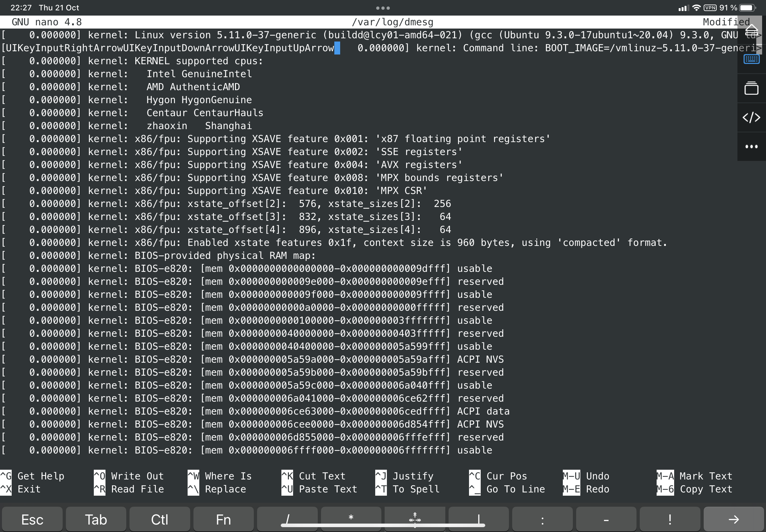Open the three-dot options menu in the sidebar
Viewport: 766px width, 532px height.
[751, 146]
